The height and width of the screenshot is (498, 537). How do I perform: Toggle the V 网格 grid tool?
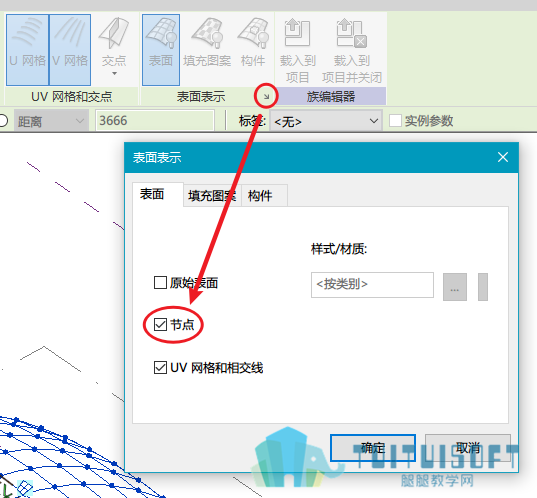(70, 50)
